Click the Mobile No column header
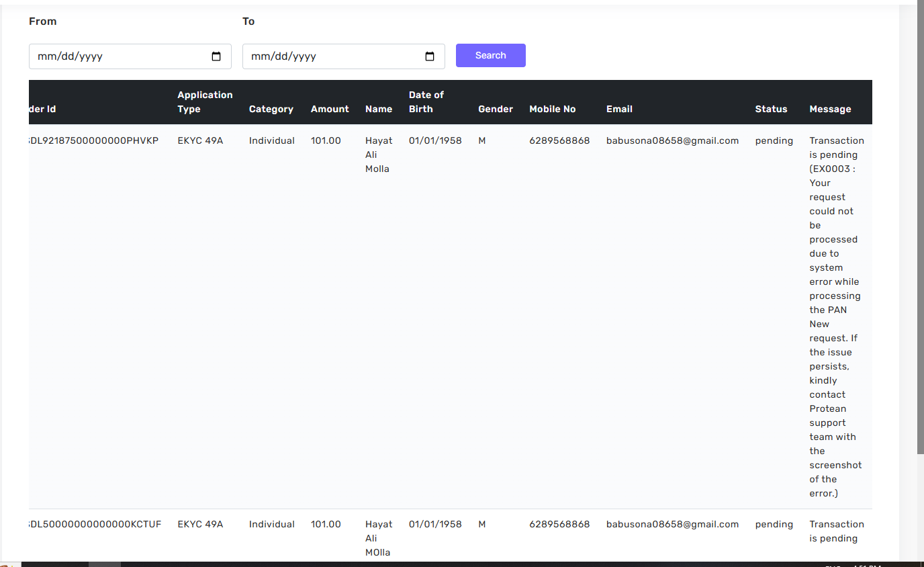This screenshot has width=924, height=567. (x=552, y=109)
